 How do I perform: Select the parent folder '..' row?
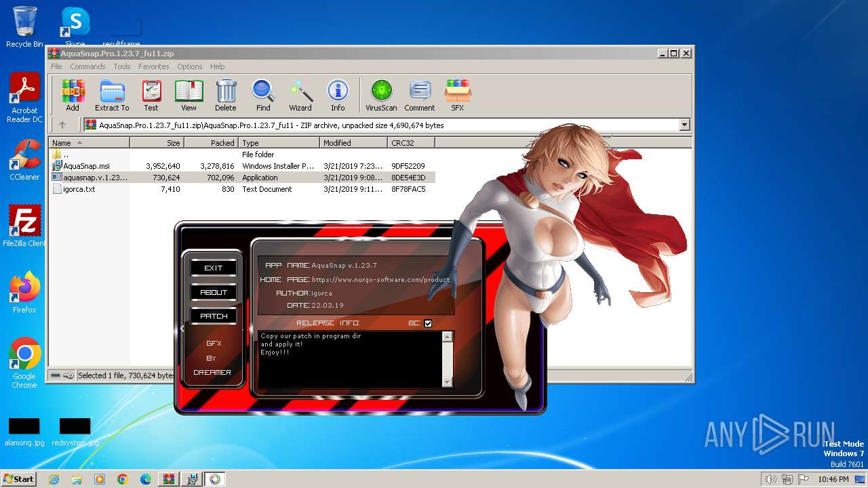pos(241,155)
